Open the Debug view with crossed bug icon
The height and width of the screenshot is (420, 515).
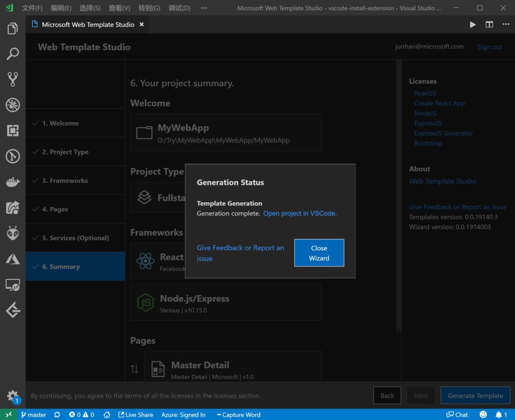point(12,105)
